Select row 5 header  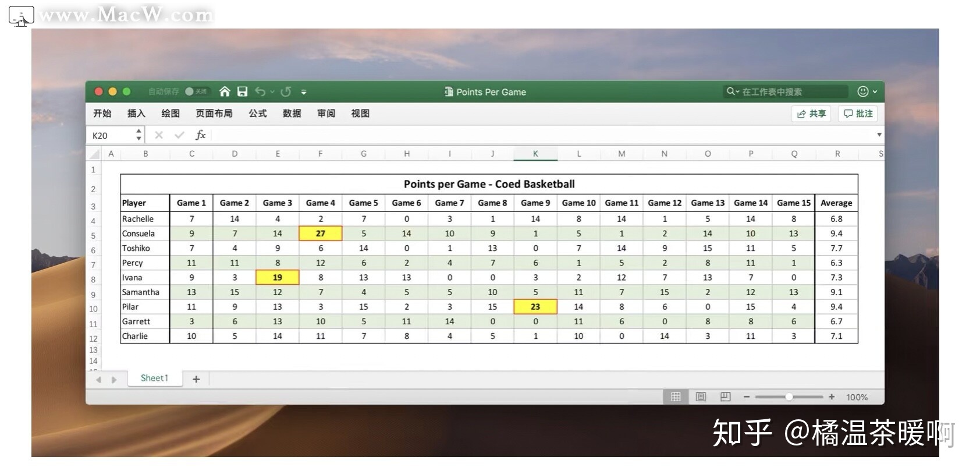[x=93, y=236]
